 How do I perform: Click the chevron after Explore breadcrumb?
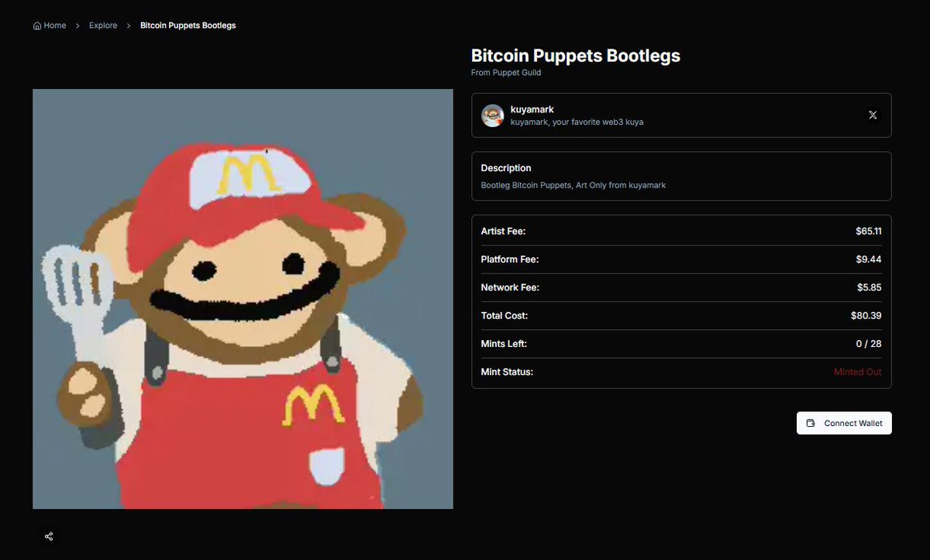click(x=129, y=26)
